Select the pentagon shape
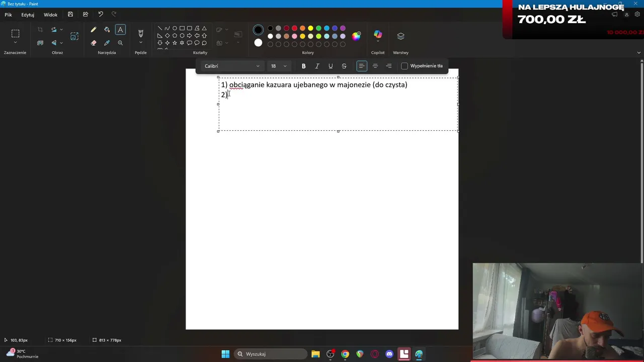This screenshot has width=644, height=362. (x=175, y=36)
